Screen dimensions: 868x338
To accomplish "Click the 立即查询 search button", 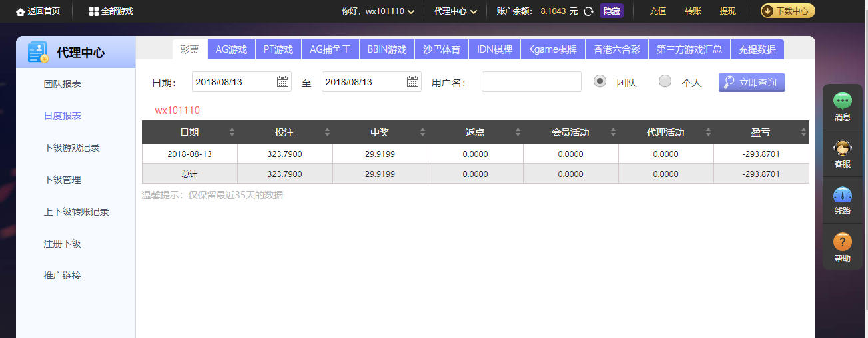I will (x=751, y=83).
